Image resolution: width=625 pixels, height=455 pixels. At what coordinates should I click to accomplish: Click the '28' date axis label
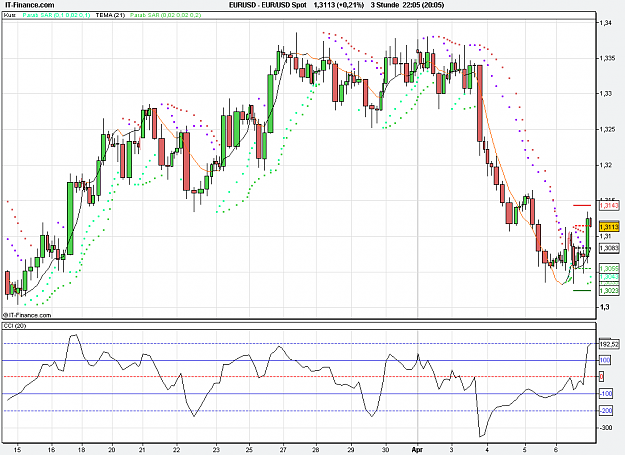(x=316, y=449)
